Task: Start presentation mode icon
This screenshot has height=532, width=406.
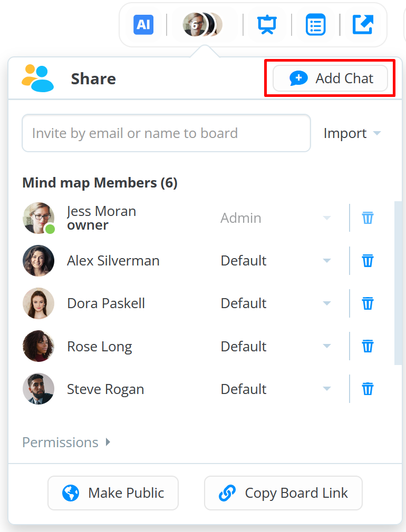Action: (x=267, y=25)
